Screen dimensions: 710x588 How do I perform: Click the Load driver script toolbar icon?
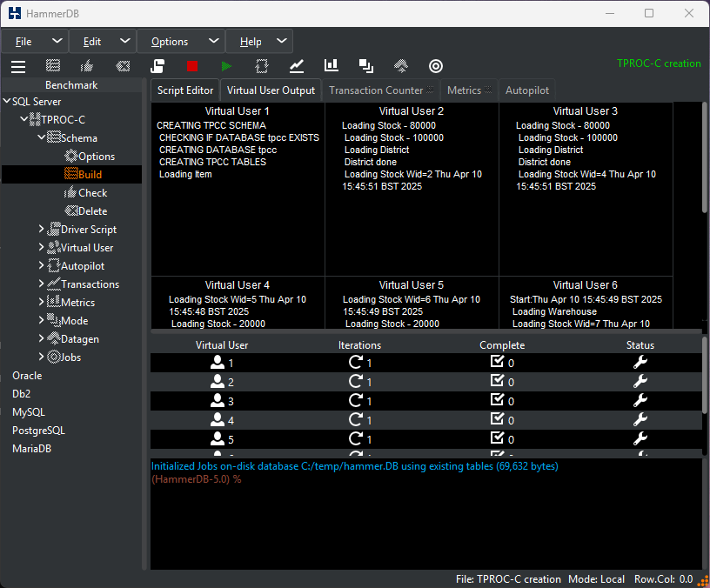(157, 66)
